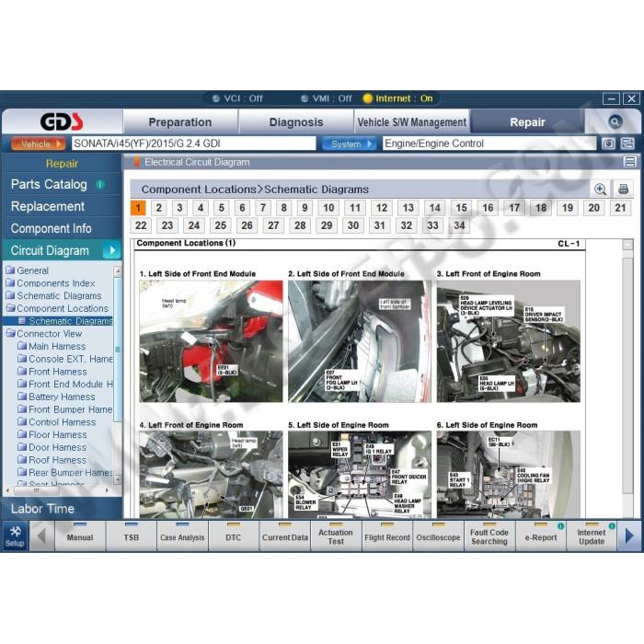Select Door Harness folder
644x644 pixels.
[x=52, y=447]
